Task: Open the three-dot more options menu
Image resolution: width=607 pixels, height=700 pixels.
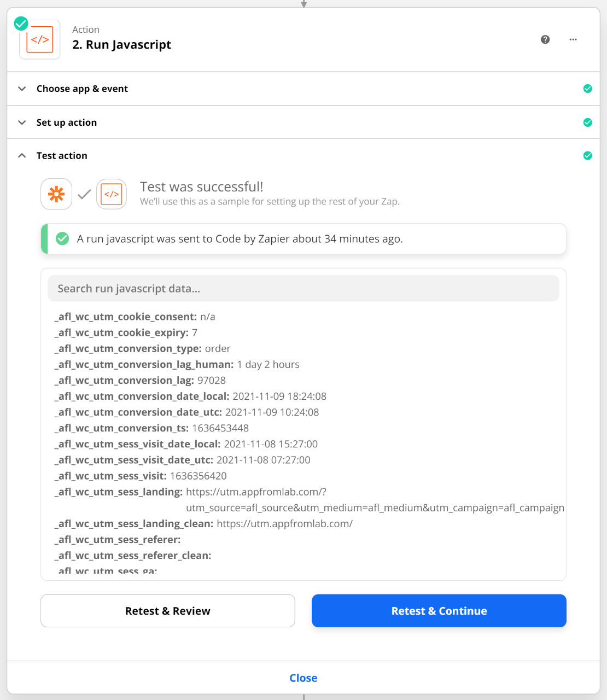Action: (573, 39)
